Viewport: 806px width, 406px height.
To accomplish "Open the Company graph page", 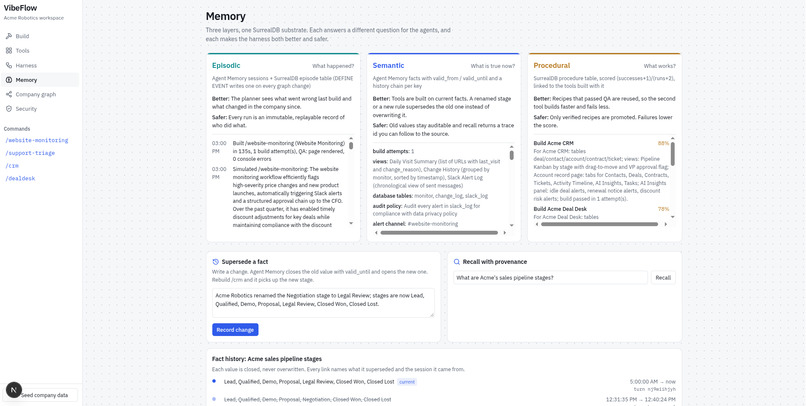I will (x=40, y=94).
